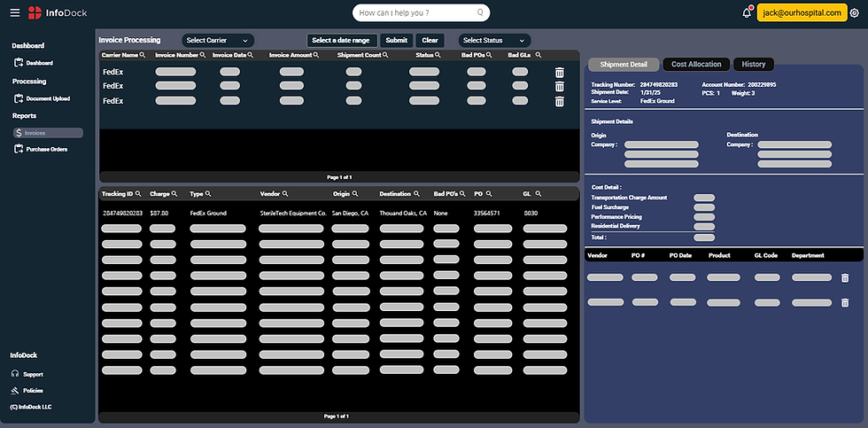Search the Carrier Name column
The width and height of the screenshot is (868, 428).
pyautogui.click(x=143, y=55)
